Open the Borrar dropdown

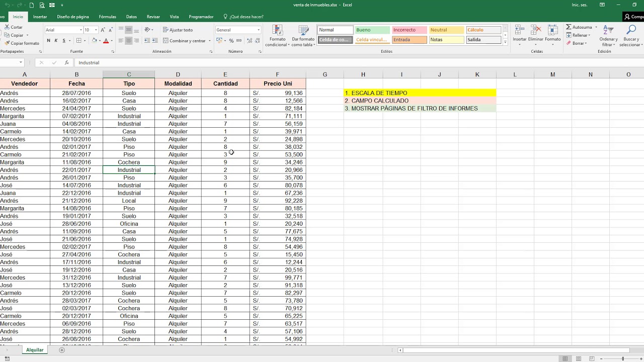[578, 43]
